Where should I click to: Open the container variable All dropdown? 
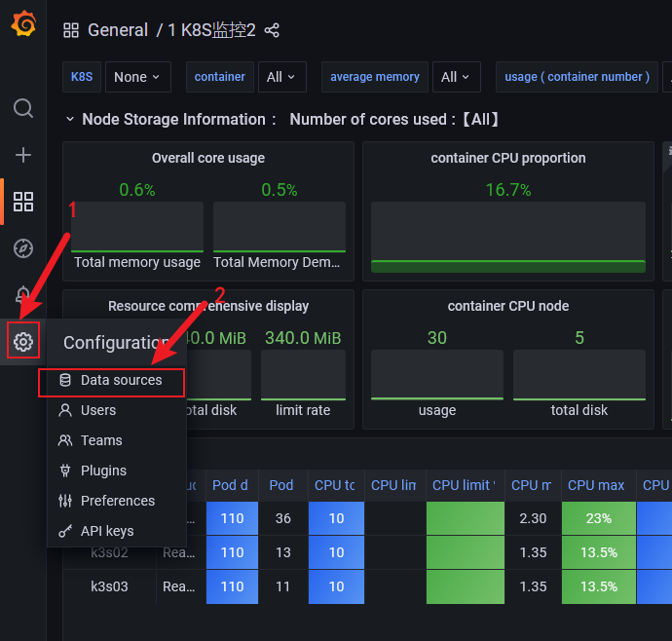click(281, 77)
